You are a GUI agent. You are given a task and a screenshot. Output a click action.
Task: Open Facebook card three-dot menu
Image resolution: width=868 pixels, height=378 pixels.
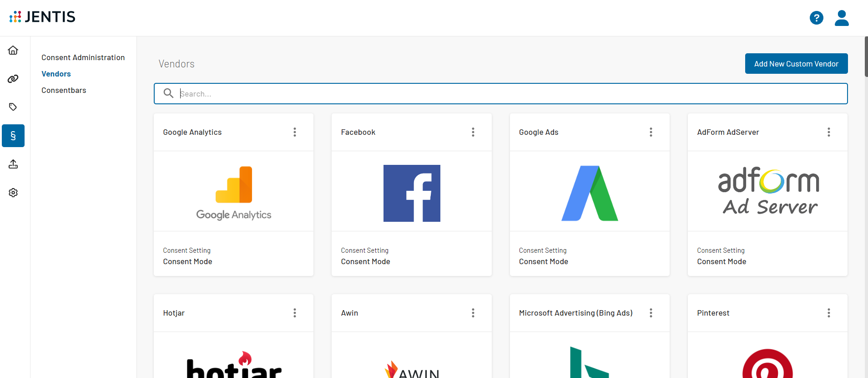tap(473, 132)
